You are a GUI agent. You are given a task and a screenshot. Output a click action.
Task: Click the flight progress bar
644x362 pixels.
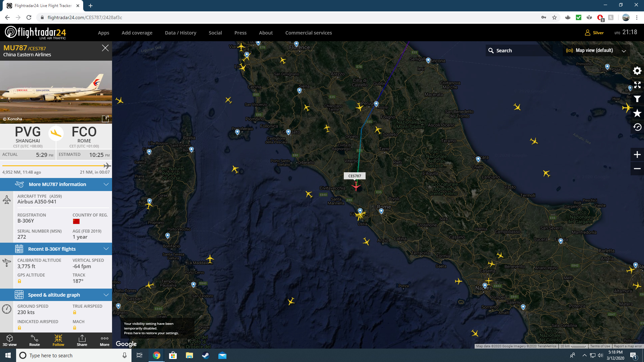coord(55,166)
